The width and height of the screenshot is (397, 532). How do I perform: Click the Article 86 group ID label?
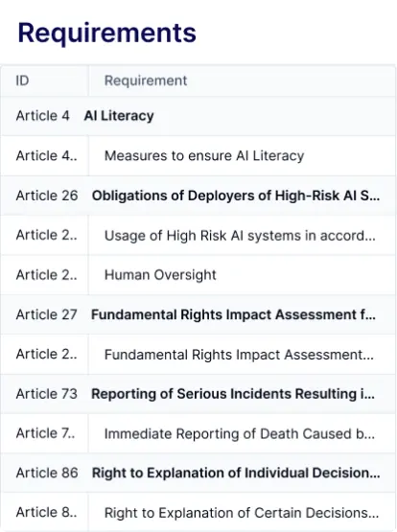pyautogui.click(x=47, y=473)
